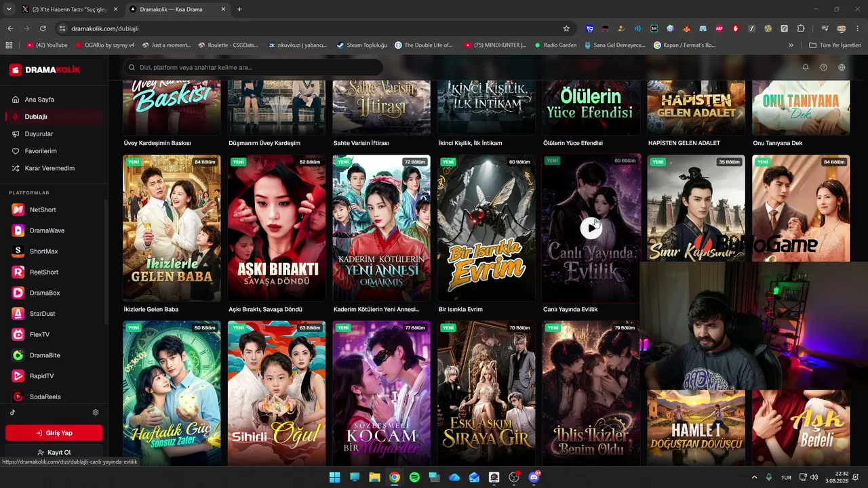
Task: Open the notifications bell
Action: coord(806,68)
